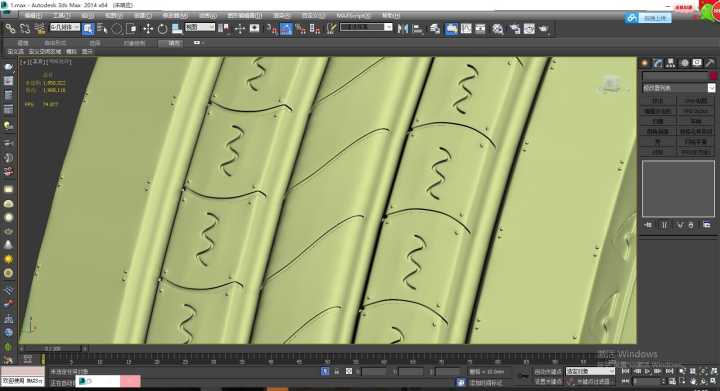Activate the Select and Move tool
The height and width of the screenshot is (391, 720).
click(x=148, y=29)
